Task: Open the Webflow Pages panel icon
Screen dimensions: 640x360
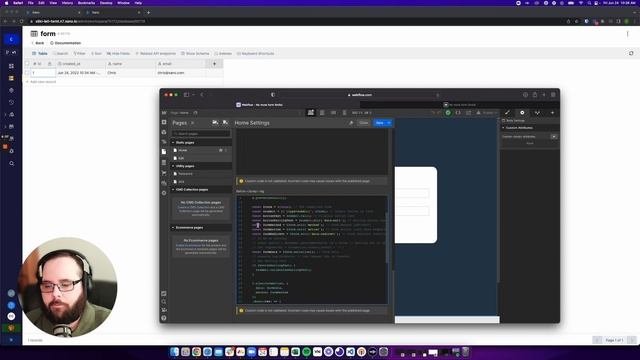Action: coord(164,151)
